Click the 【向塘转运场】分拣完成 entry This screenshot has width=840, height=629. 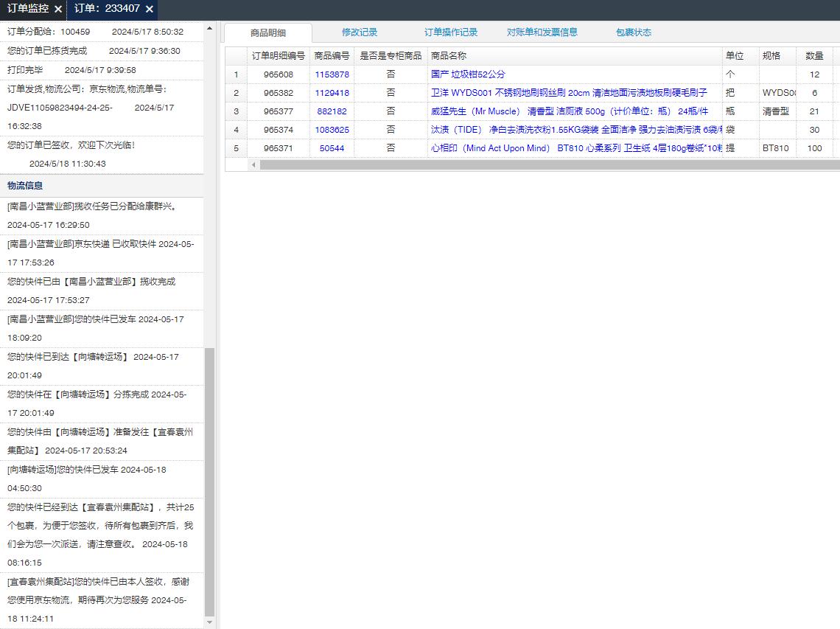[x=102, y=404]
